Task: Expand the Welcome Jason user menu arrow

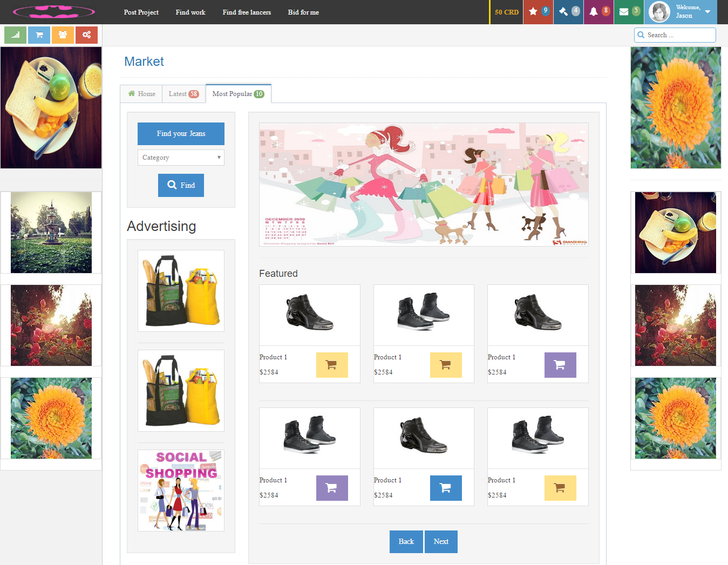Action: point(707,12)
